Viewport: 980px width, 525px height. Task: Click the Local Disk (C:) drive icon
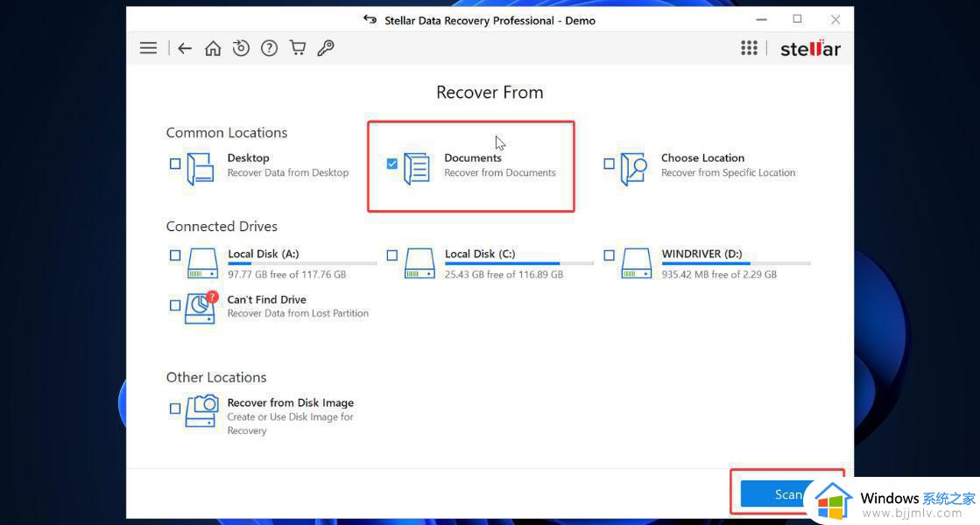coord(419,262)
